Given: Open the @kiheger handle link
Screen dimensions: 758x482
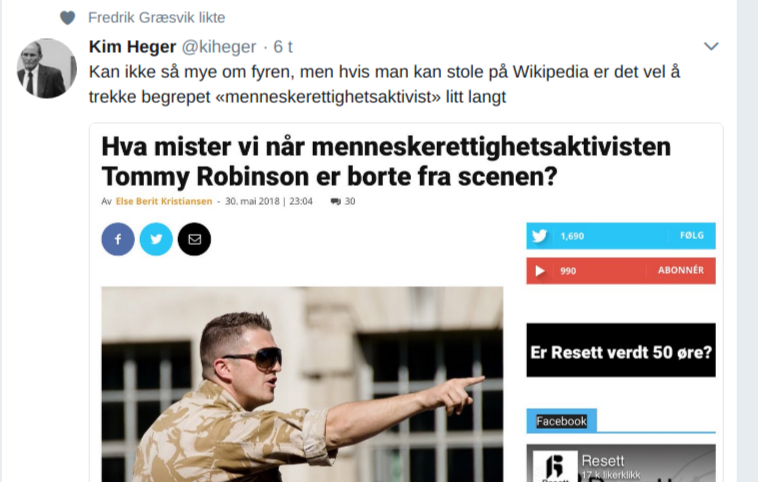Looking at the screenshot, I should point(219,47).
